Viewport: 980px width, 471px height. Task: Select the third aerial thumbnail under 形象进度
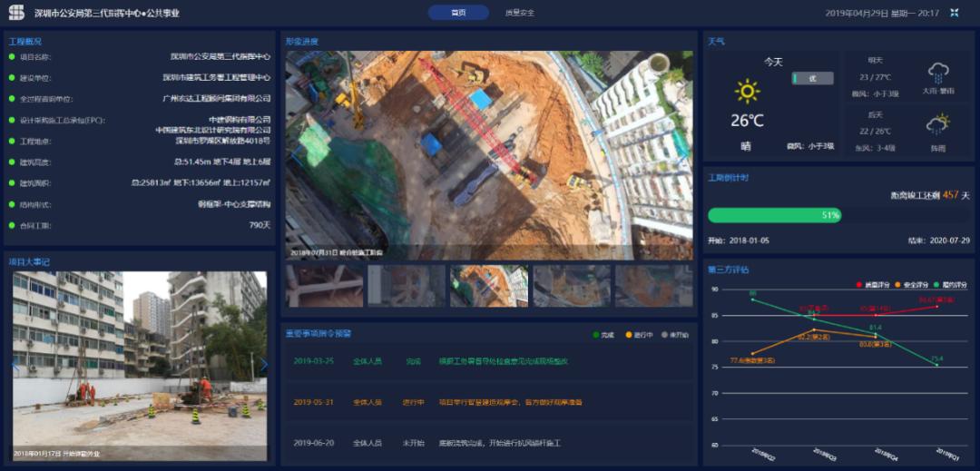[x=489, y=286]
